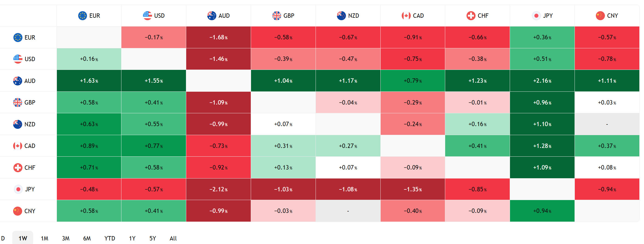The width and height of the screenshot is (644, 244).
Task: Click the AUD flag icon in row header
Action: [x=18, y=81]
